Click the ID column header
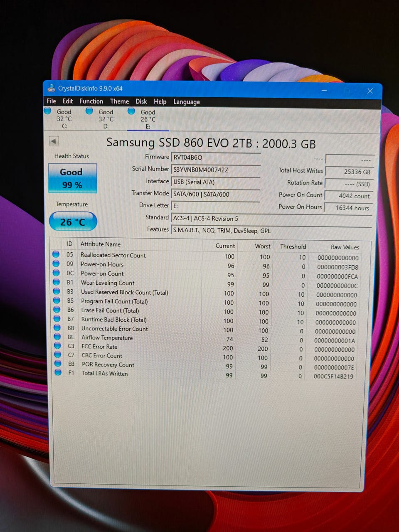 point(69,244)
